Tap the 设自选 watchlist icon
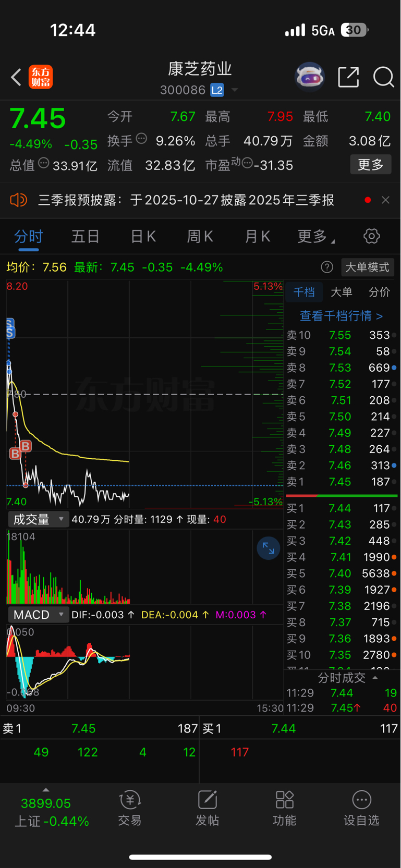 (x=361, y=809)
